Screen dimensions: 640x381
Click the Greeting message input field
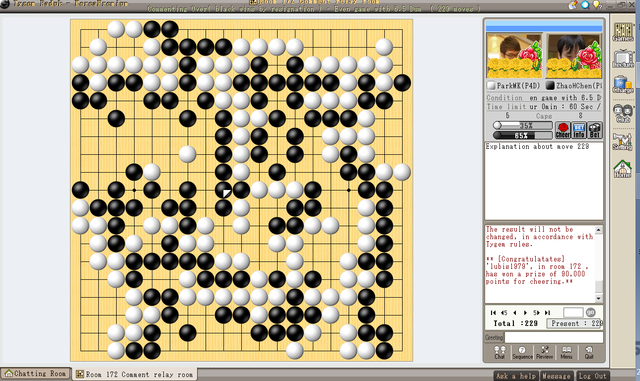[x=554, y=337]
